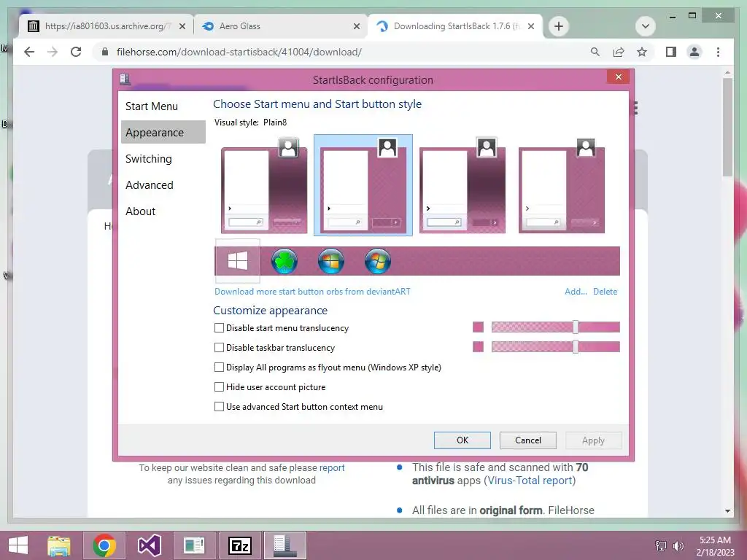Reload the filehorse page

76,52
